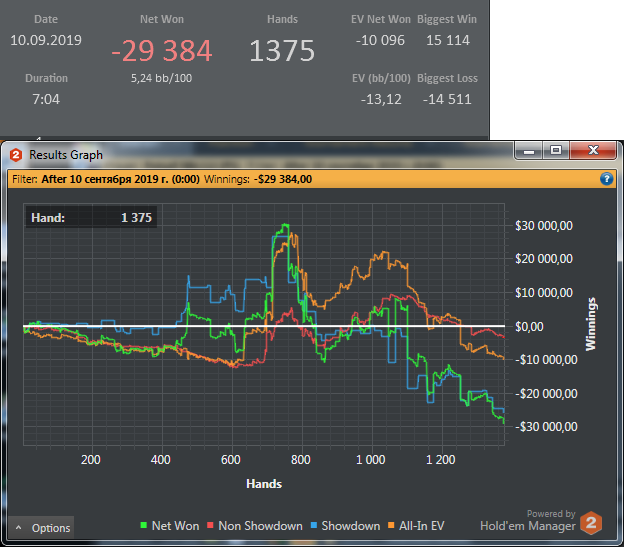Click the orange All-In EV legend swatch
Image resolution: width=624 pixels, height=551 pixels.
click(391, 526)
